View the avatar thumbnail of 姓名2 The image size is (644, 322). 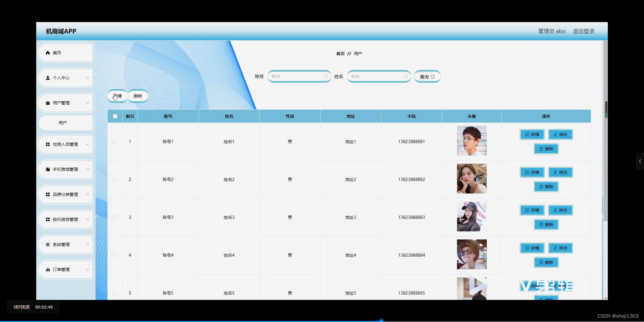point(471,178)
